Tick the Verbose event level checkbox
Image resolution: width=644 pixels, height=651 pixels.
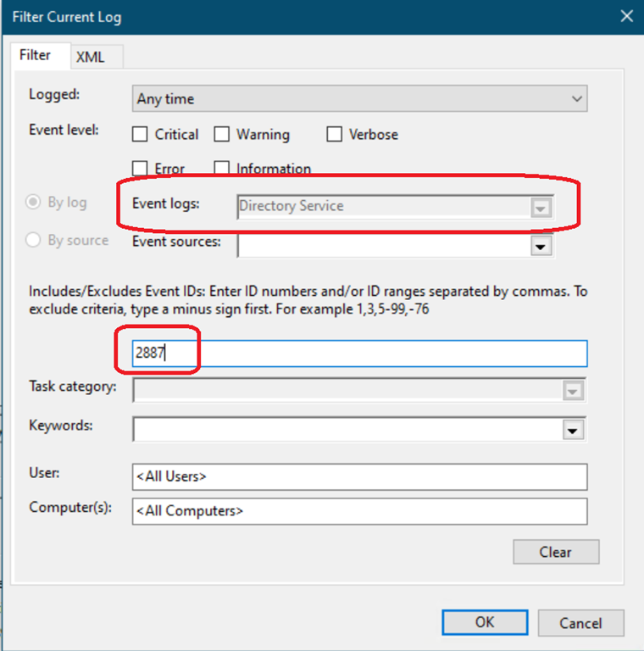pyautogui.click(x=335, y=134)
